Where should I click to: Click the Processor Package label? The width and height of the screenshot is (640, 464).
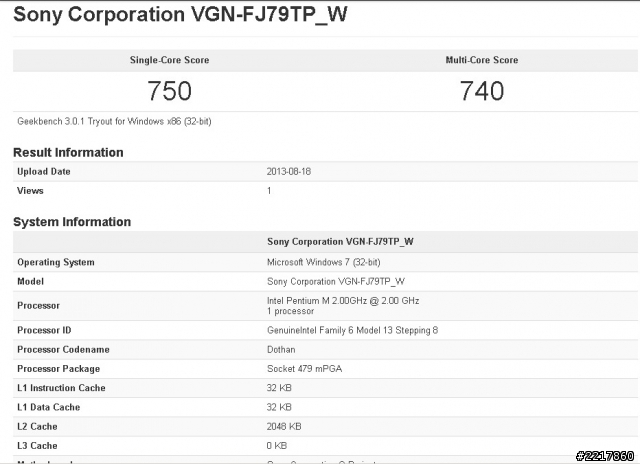click(58, 369)
